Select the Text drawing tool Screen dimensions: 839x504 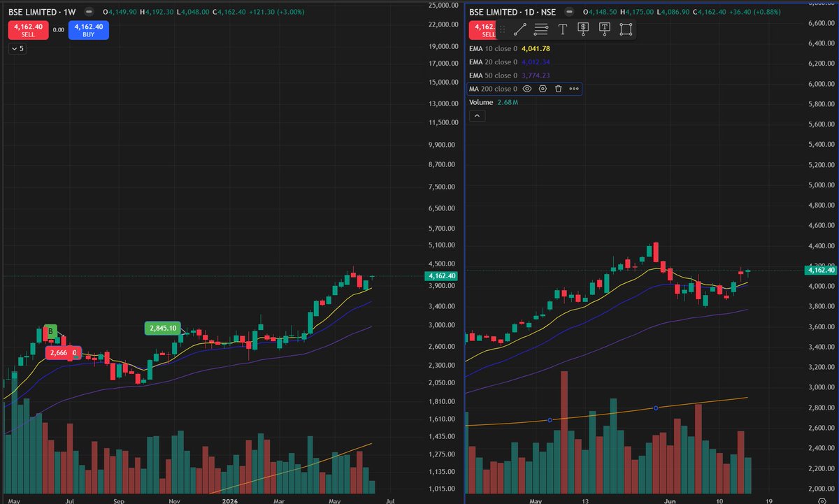tap(562, 29)
